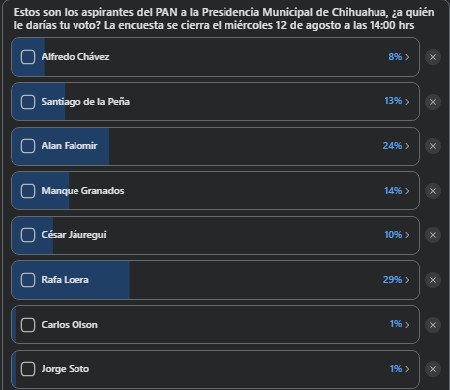The width and height of the screenshot is (450, 390).
Task: Remove the Alfredo Chávez option with X
Action: pos(433,57)
